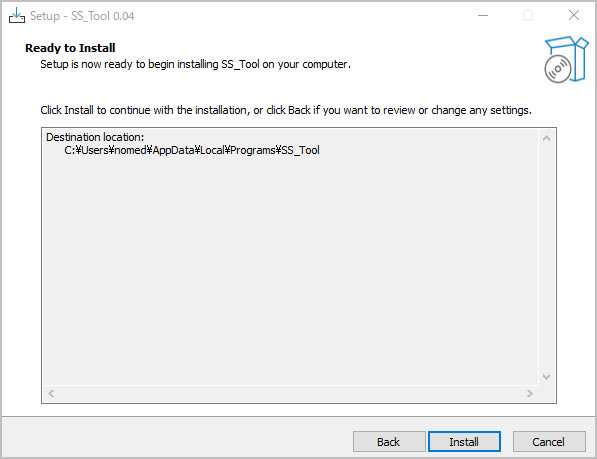Click the left arrow of horizontal scrollbar
597x459 pixels.
tap(51, 393)
